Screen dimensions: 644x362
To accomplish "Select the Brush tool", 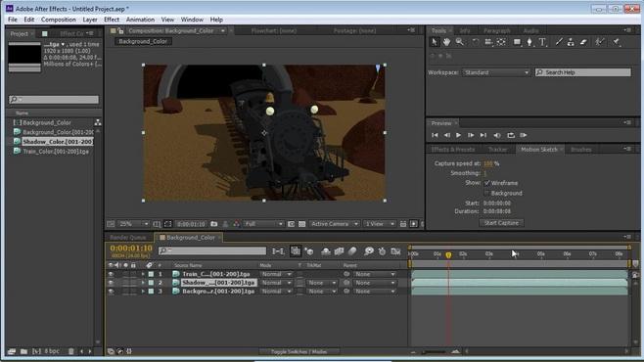I will pos(559,42).
